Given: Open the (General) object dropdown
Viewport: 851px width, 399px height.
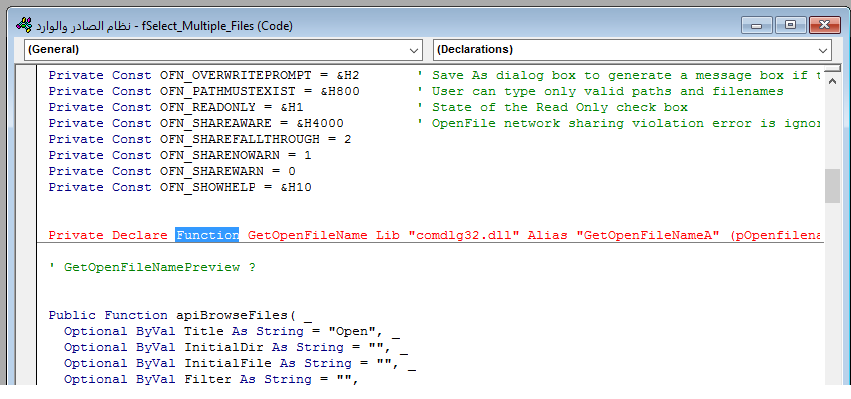Looking at the screenshot, I should tap(223, 49).
